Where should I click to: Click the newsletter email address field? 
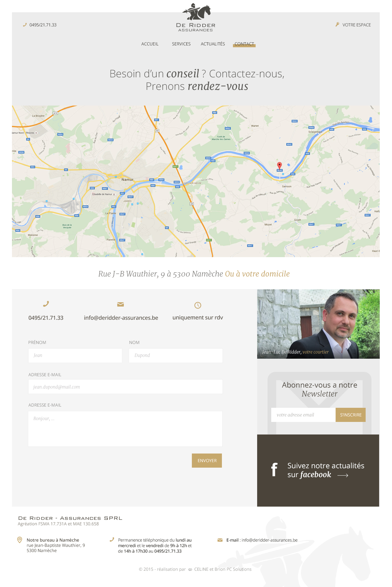coord(303,415)
